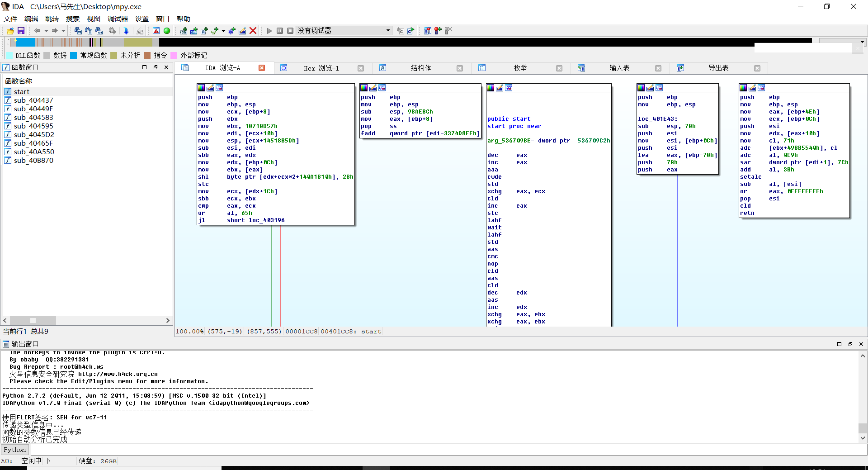The height and width of the screenshot is (470, 868).
Task: Click the blue asterisk array icon
Action: point(232,31)
